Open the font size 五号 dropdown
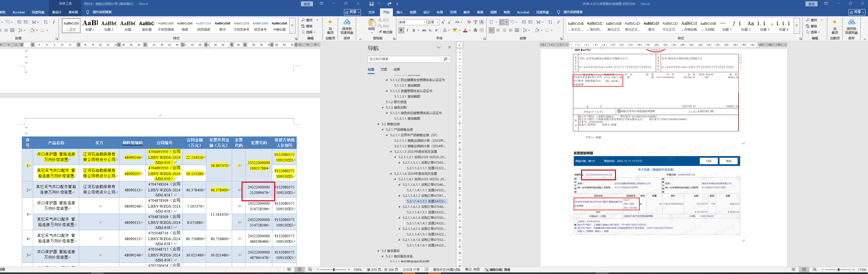Screen dimensions: 868x274 [x=437, y=22]
